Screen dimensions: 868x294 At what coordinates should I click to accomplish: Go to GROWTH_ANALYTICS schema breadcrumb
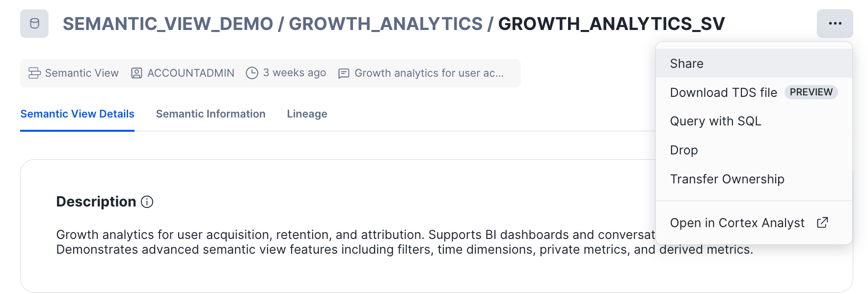click(385, 24)
